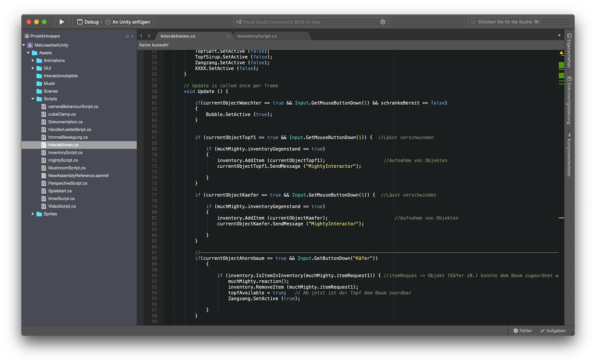Select An Unity anfügen target
The height and width of the screenshot is (364, 596).
(131, 22)
